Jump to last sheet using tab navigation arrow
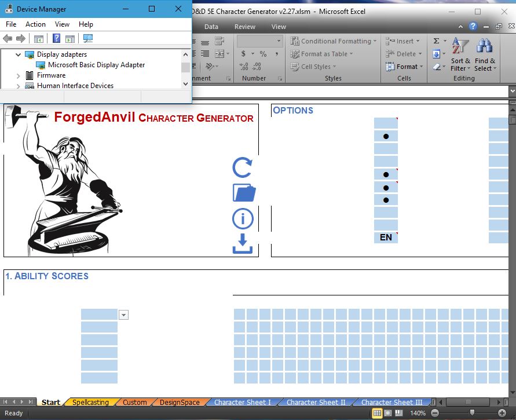 [30, 402]
